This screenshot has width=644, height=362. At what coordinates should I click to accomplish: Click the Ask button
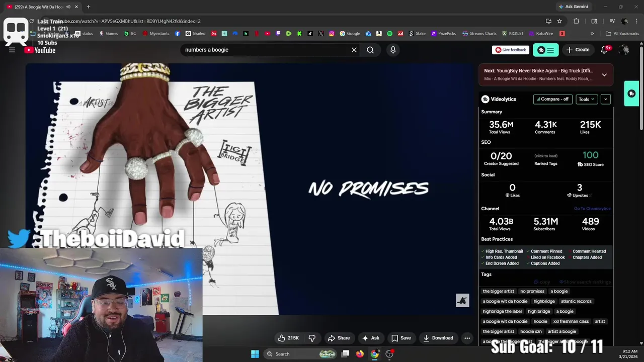coord(370,338)
